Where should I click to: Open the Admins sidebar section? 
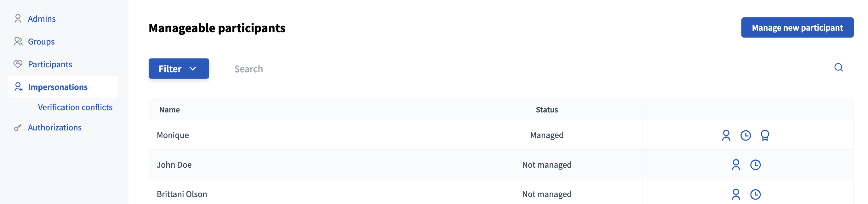pos(42,19)
